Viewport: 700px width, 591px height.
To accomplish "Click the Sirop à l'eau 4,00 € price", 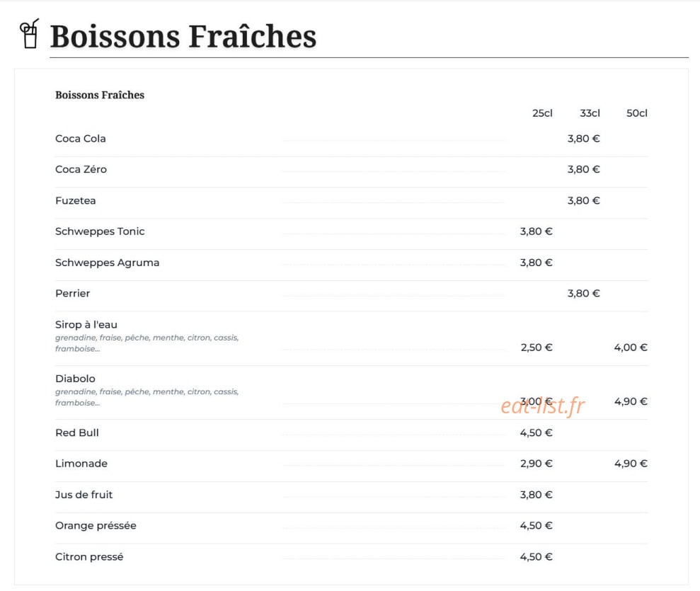I will coord(631,348).
